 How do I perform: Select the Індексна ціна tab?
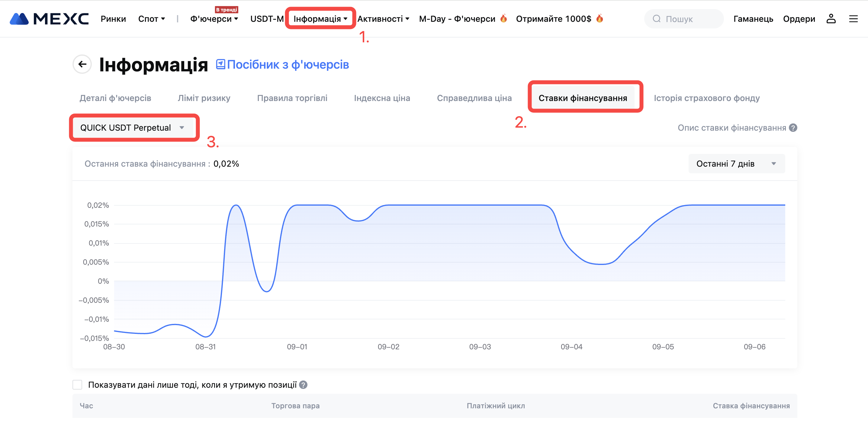click(382, 98)
